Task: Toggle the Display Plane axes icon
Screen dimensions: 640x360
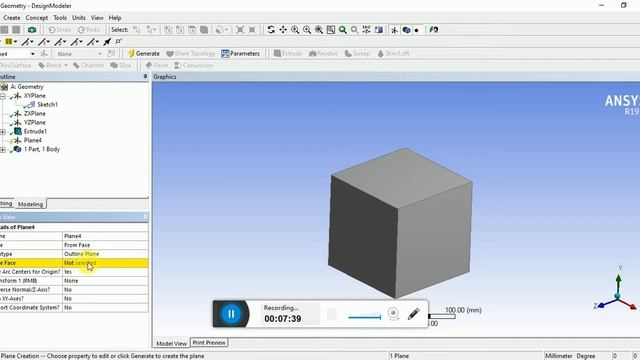Action: coord(394,30)
